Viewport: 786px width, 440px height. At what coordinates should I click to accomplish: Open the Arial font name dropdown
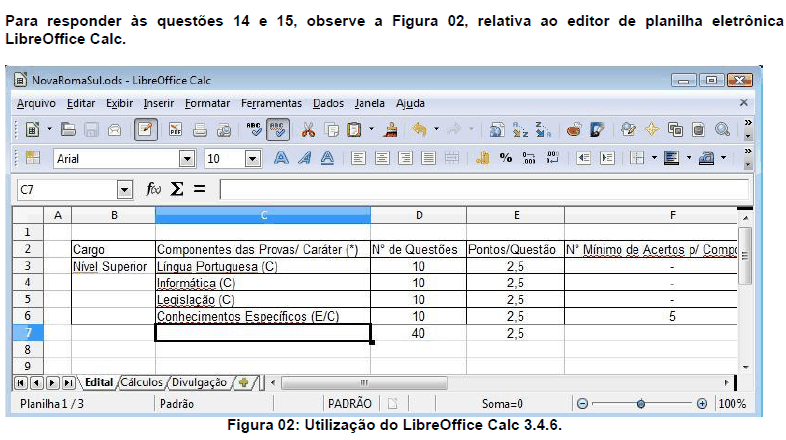pyautogui.click(x=186, y=158)
